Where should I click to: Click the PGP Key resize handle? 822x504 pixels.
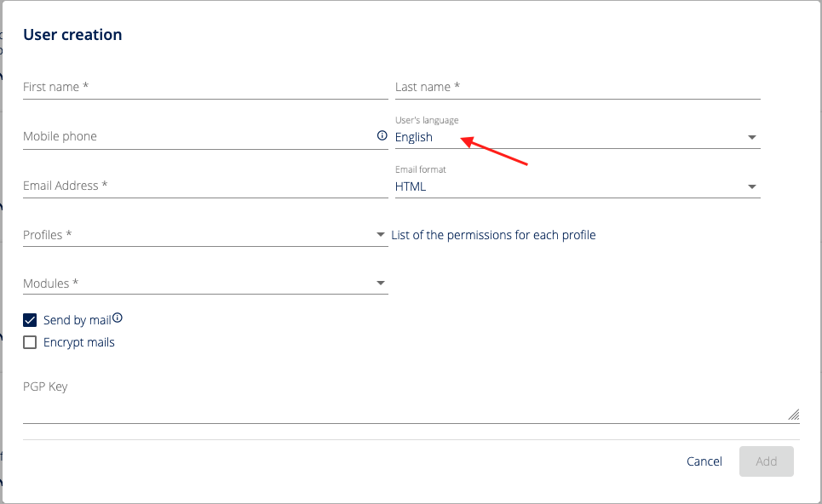coord(793,415)
